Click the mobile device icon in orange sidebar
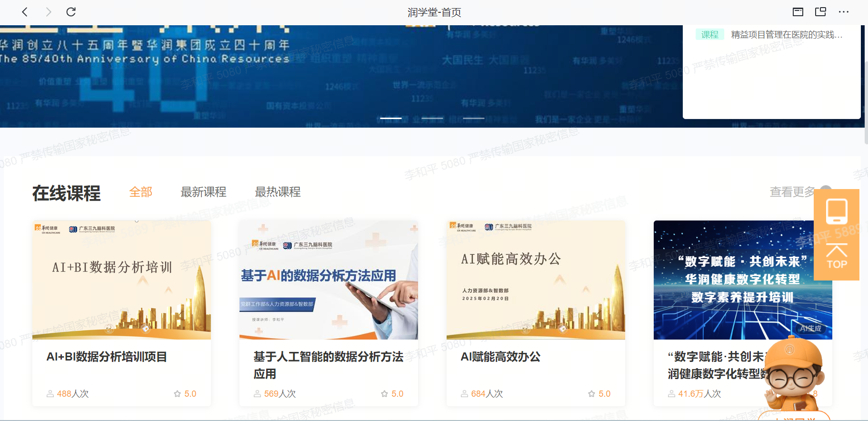This screenshot has height=421, width=868. pyautogui.click(x=837, y=211)
